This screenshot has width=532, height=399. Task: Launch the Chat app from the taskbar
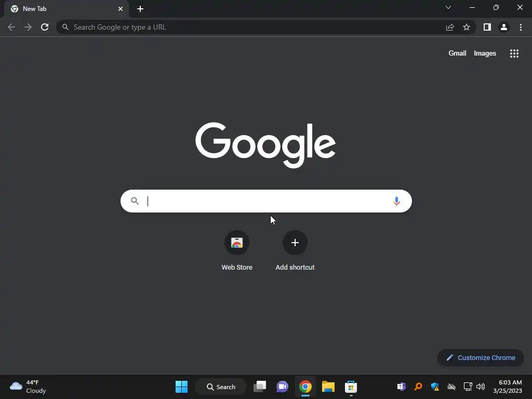tap(282, 387)
